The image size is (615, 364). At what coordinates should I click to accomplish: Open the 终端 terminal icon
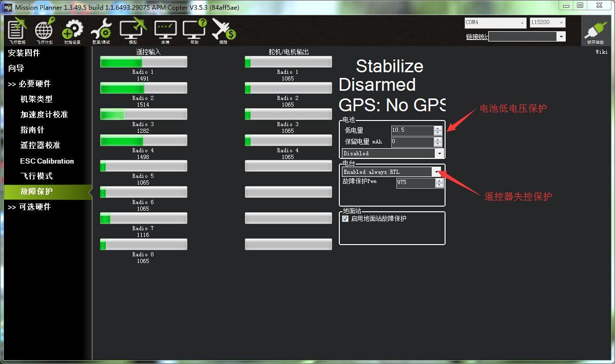point(165,31)
